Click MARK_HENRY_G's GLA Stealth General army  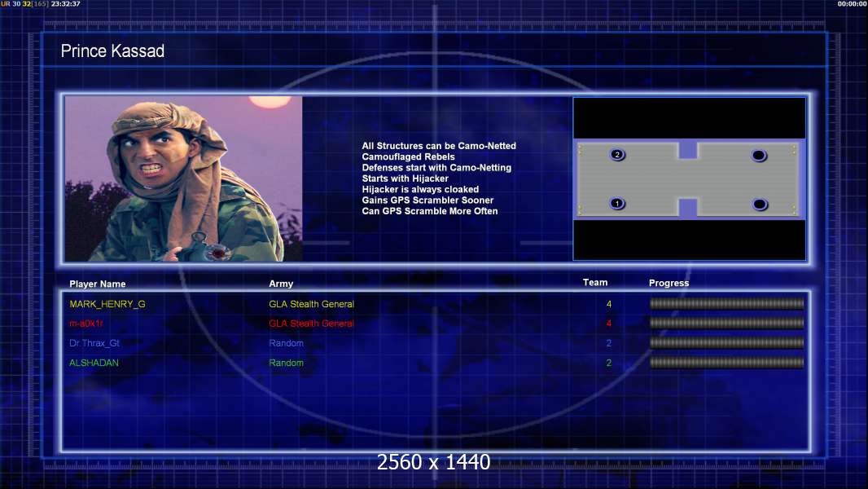point(311,304)
